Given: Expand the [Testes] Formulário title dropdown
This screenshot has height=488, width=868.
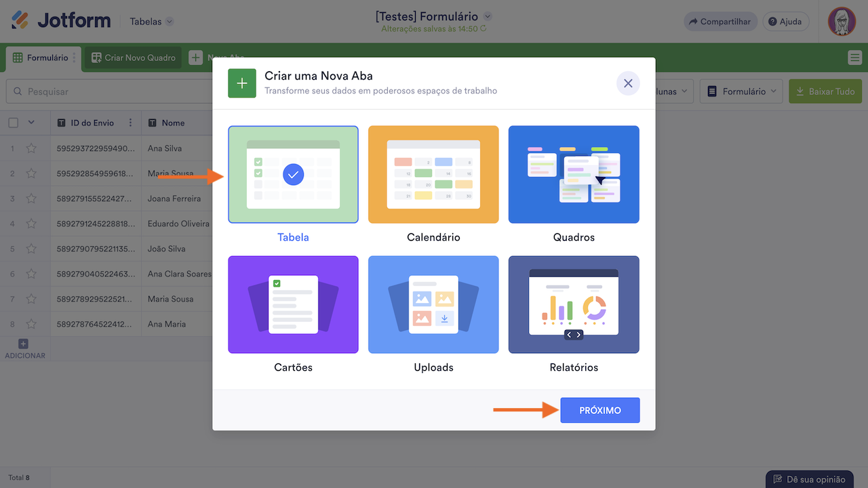Looking at the screenshot, I should (x=488, y=16).
